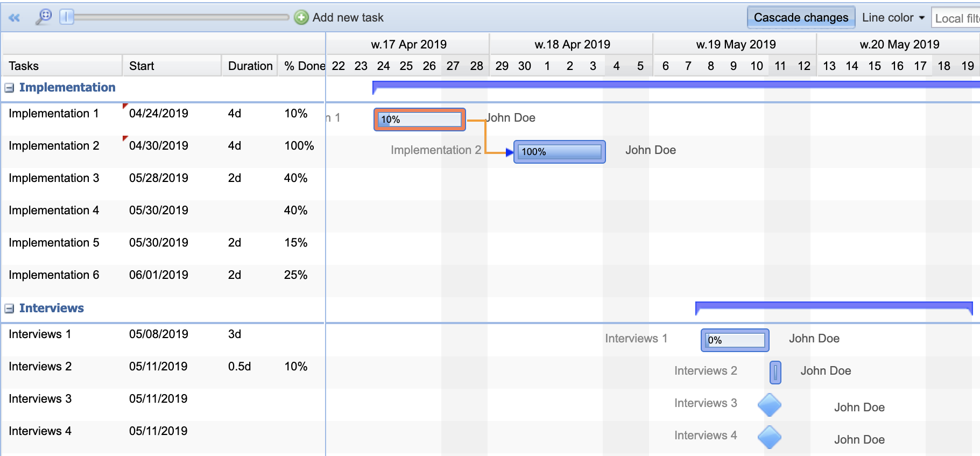
Task: Collapse the Interviews task group
Action: tap(9, 308)
